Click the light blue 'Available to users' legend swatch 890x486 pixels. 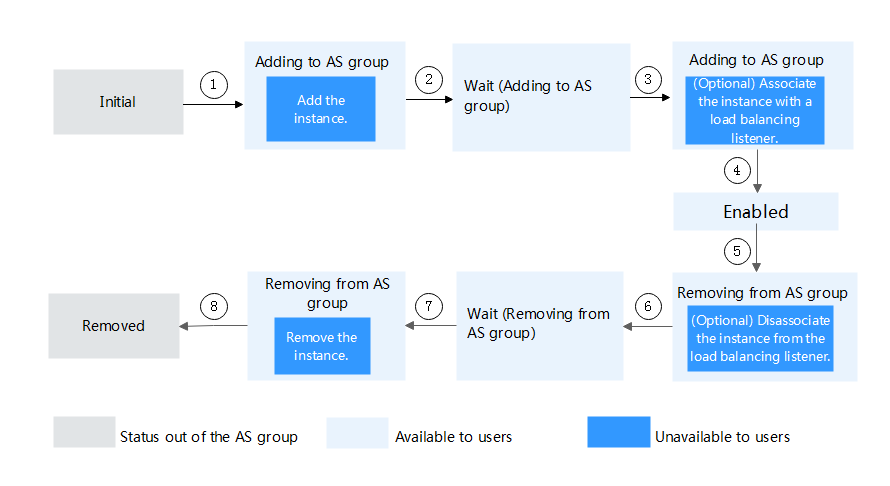[357, 433]
